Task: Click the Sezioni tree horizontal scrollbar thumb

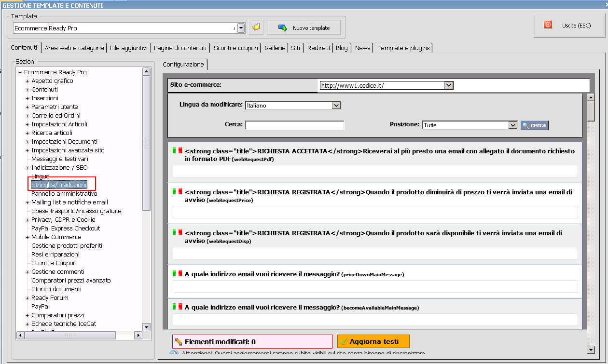Action: click(x=70, y=335)
